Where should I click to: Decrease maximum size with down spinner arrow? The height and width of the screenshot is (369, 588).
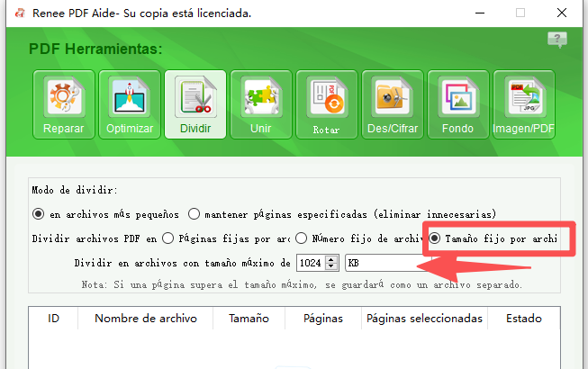pyautogui.click(x=331, y=266)
